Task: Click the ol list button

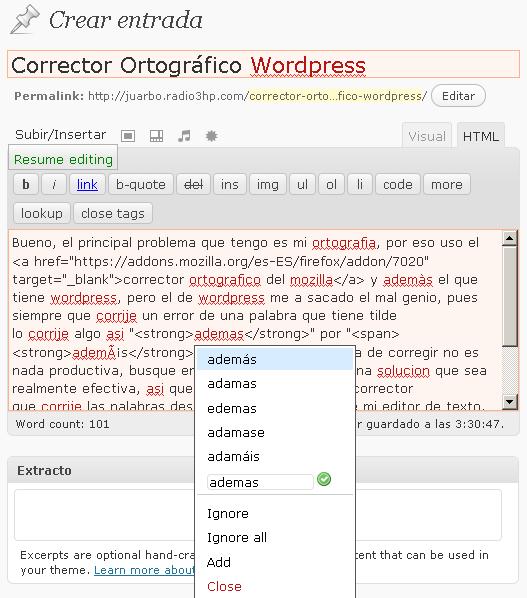Action: click(x=331, y=185)
